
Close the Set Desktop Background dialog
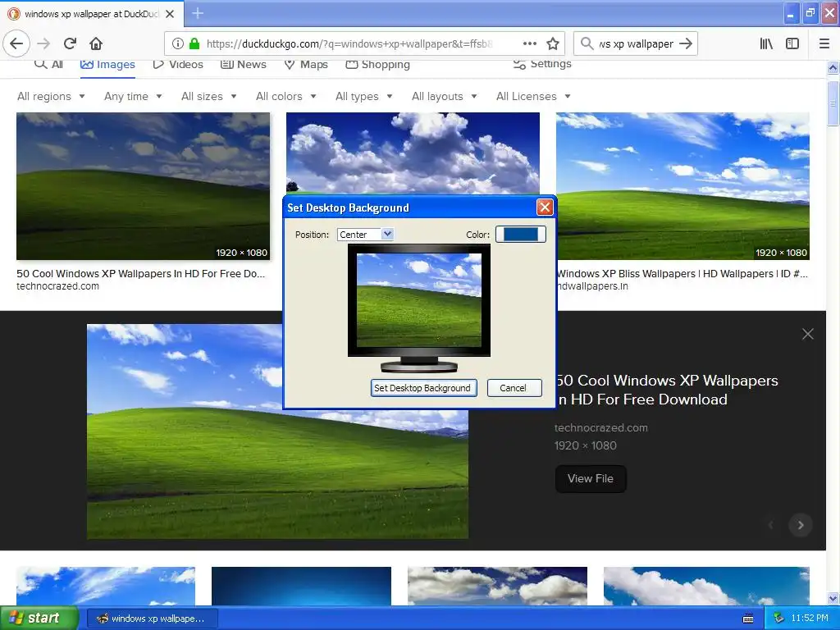coord(545,208)
